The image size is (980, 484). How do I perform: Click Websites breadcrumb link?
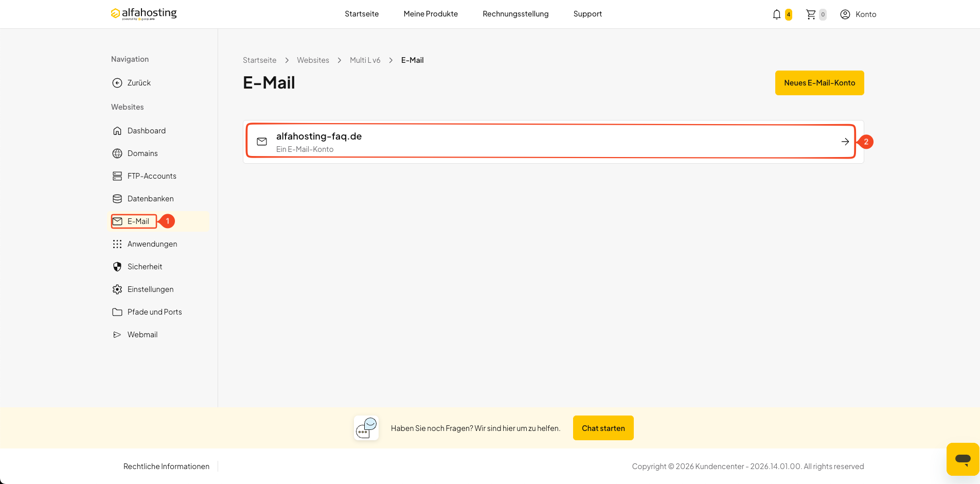pos(313,60)
